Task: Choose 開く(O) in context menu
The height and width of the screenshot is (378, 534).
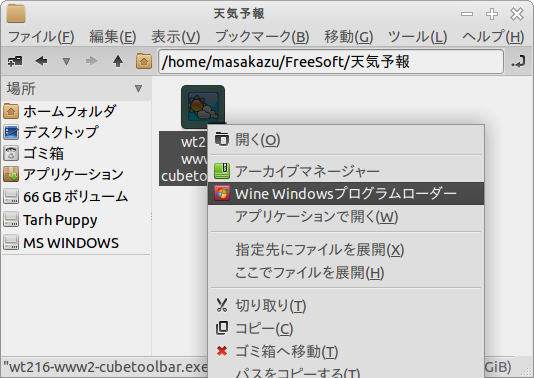Action: [346, 140]
